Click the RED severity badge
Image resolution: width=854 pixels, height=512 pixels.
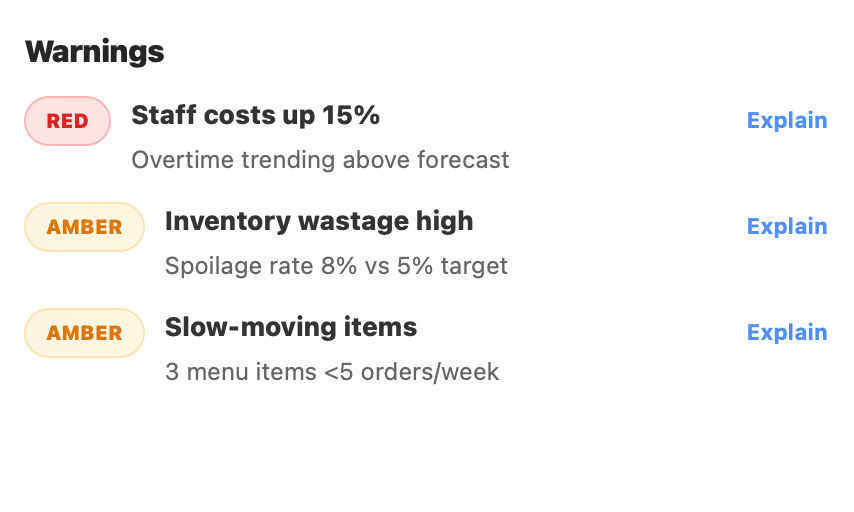click(x=67, y=121)
